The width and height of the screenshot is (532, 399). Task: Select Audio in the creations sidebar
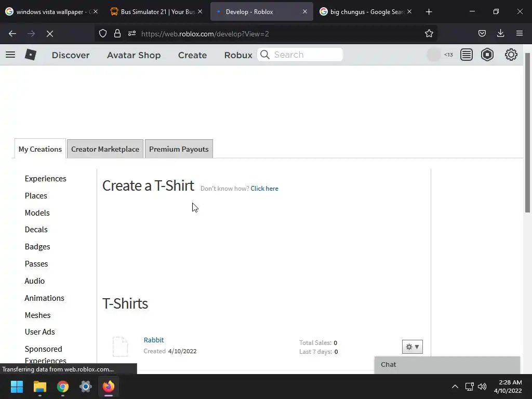tap(35, 281)
